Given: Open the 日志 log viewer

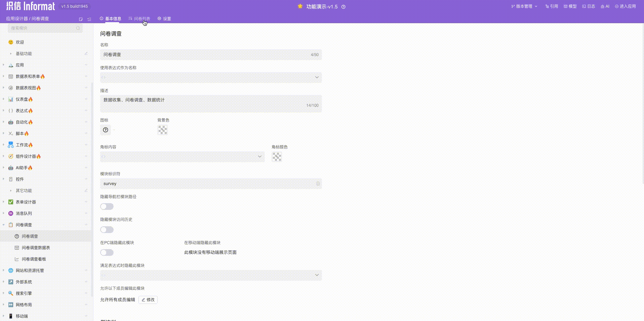Looking at the screenshot, I should tap(588, 6).
